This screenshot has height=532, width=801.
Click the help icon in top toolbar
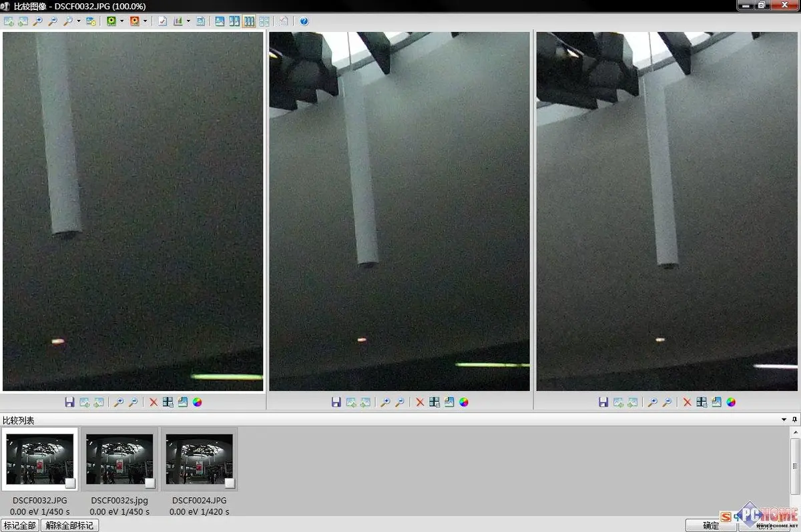click(x=304, y=21)
